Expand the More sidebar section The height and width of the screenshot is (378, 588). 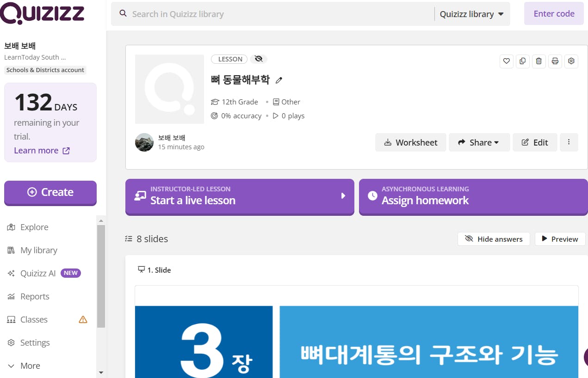pos(24,366)
